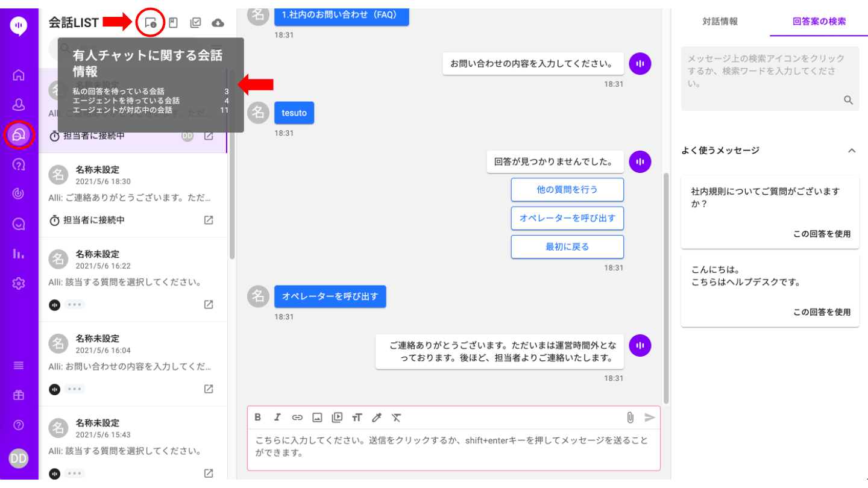
Task: Use the 社内規則 answer via この回答を使用
Action: 822,234
